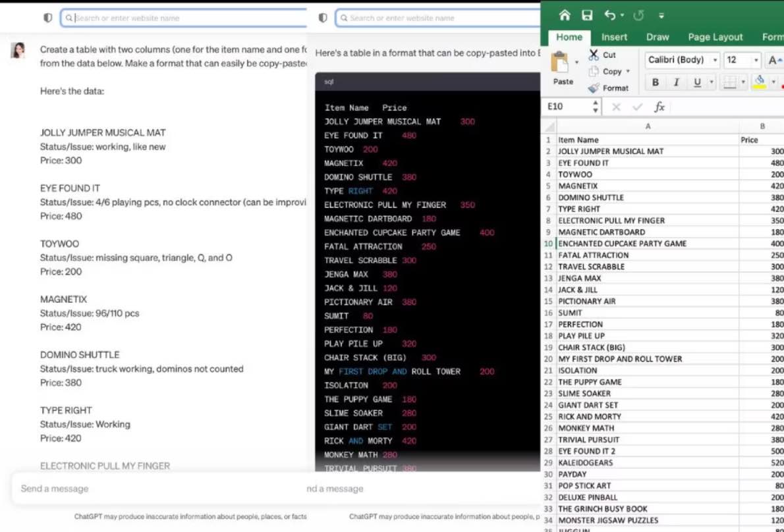784x532 pixels.
Task: Select cell DELUXE PINBALL in Excel
Action: pos(648,498)
